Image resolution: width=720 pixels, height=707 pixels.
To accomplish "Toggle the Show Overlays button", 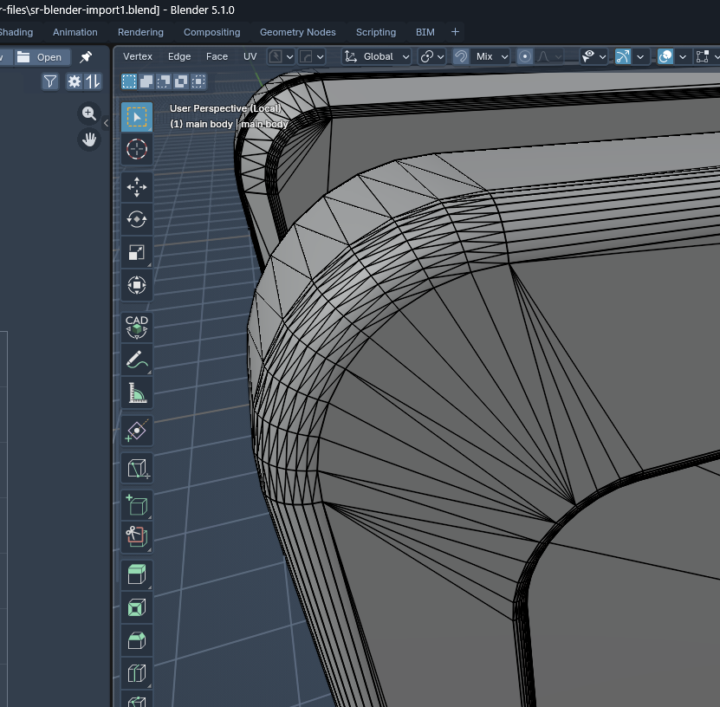I will coord(665,56).
